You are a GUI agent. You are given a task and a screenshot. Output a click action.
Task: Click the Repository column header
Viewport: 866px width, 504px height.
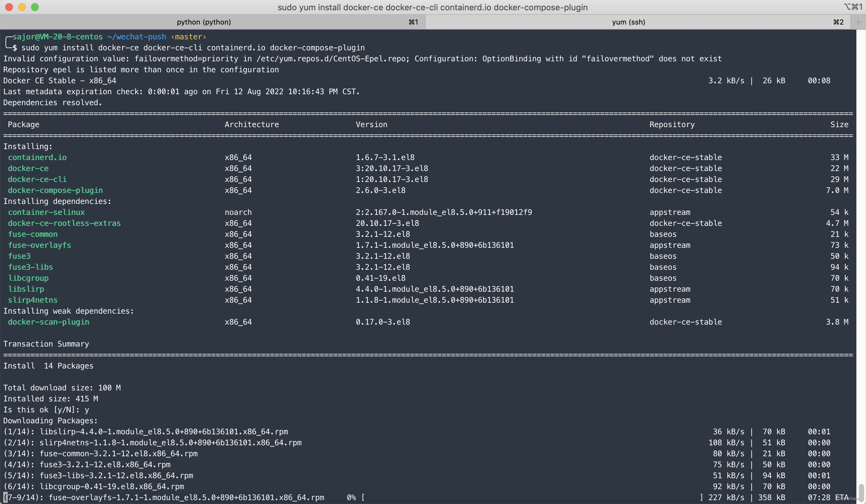point(672,125)
